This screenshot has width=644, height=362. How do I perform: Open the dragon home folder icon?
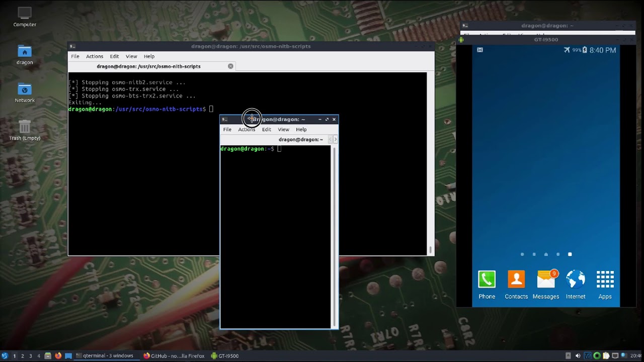(x=25, y=54)
